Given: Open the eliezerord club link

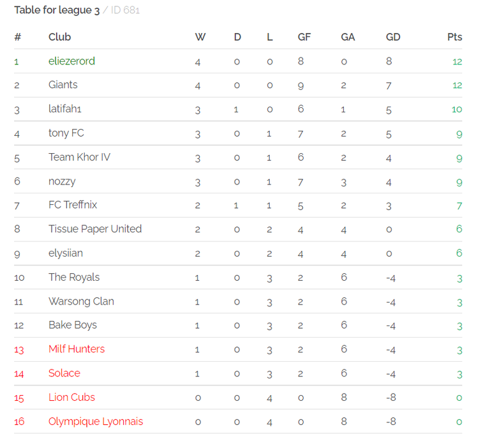Looking at the screenshot, I should pyautogui.click(x=71, y=61).
